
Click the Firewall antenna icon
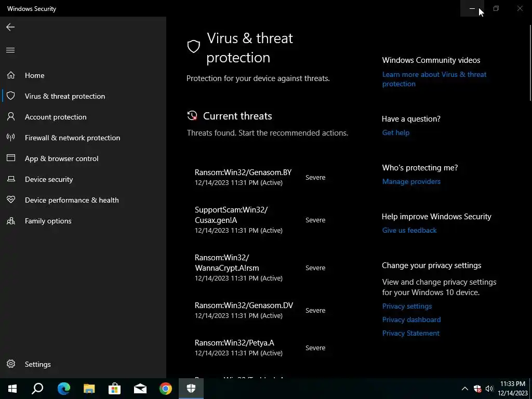click(x=11, y=137)
